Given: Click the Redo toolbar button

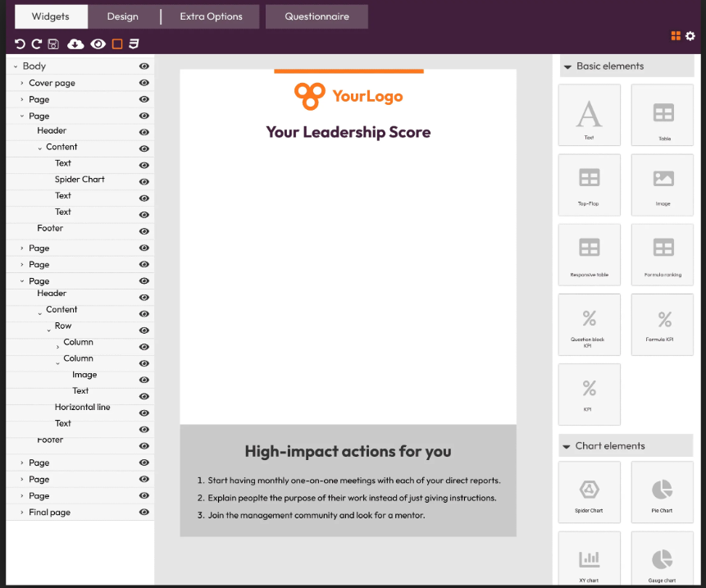Looking at the screenshot, I should point(36,43).
